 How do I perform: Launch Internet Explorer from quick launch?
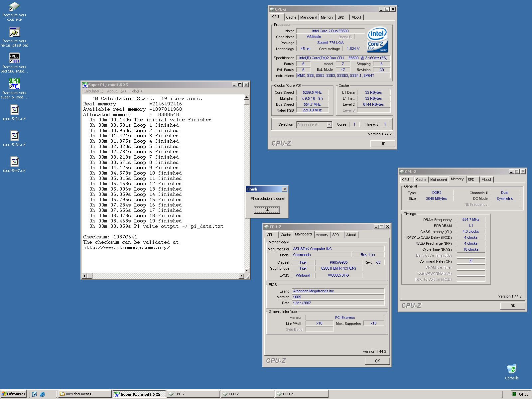coord(43,394)
